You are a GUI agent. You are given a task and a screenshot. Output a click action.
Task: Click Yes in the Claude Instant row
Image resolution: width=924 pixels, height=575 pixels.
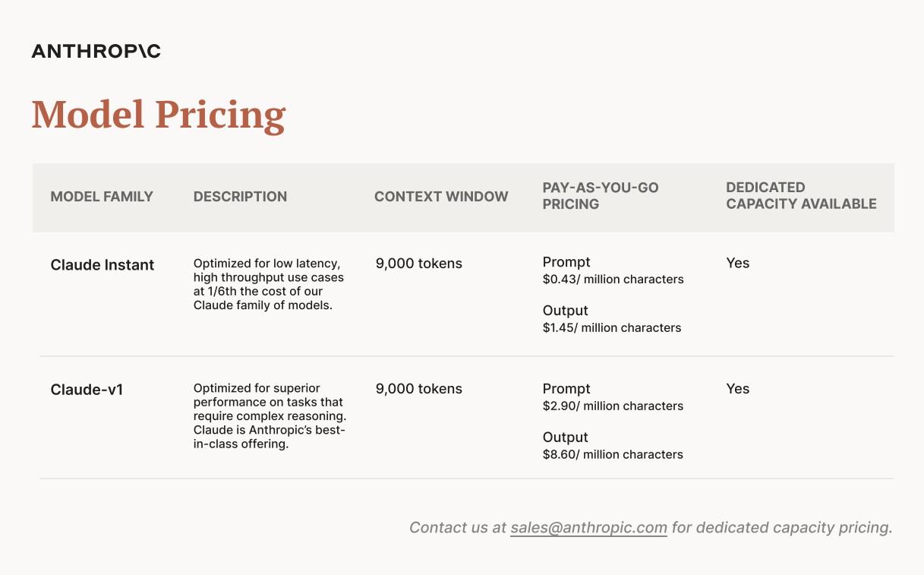(737, 264)
